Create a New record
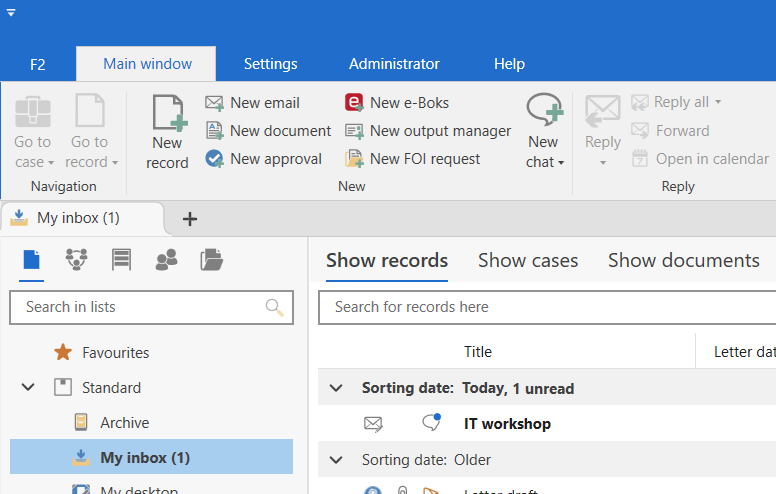 [x=167, y=132]
